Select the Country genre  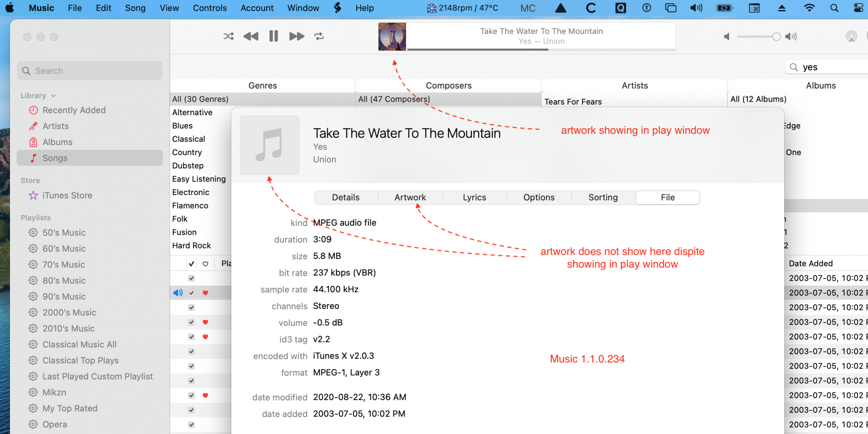(187, 152)
